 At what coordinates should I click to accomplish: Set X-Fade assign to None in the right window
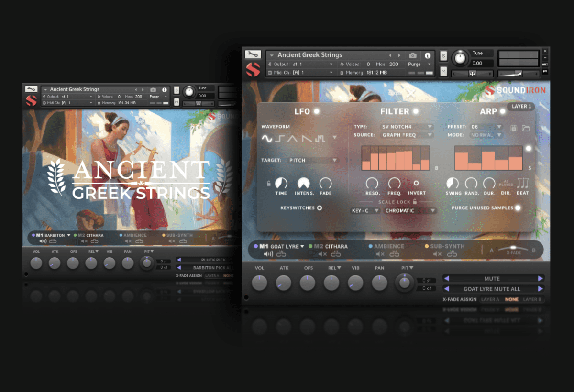(512, 299)
